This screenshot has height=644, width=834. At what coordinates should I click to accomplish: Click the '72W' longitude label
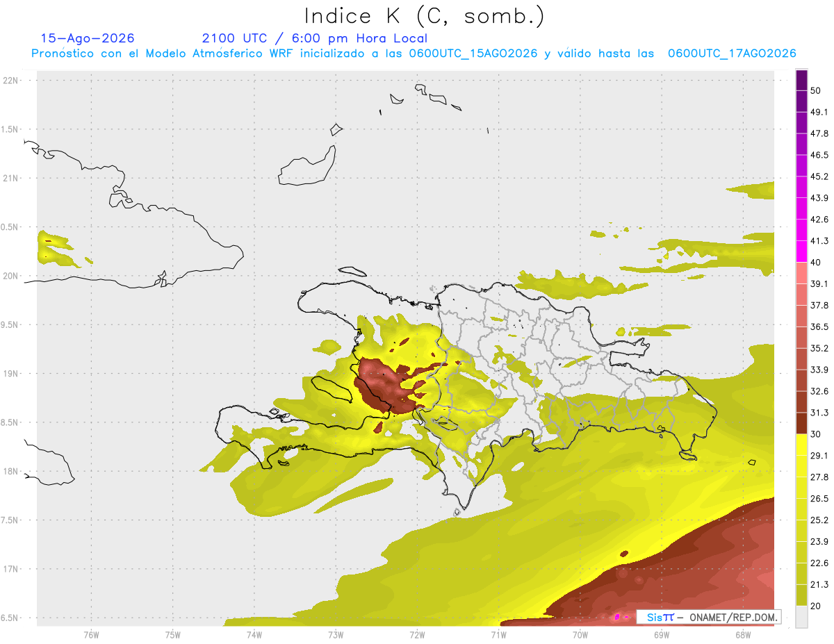(417, 635)
